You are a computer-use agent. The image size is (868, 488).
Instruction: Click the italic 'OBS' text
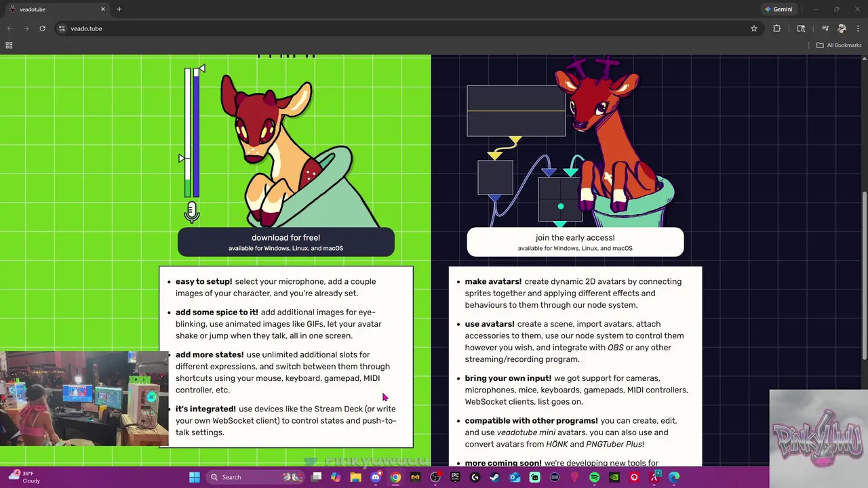(x=615, y=348)
